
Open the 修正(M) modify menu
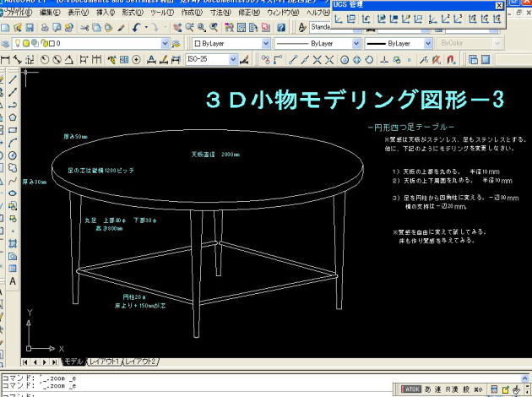click(249, 13)
